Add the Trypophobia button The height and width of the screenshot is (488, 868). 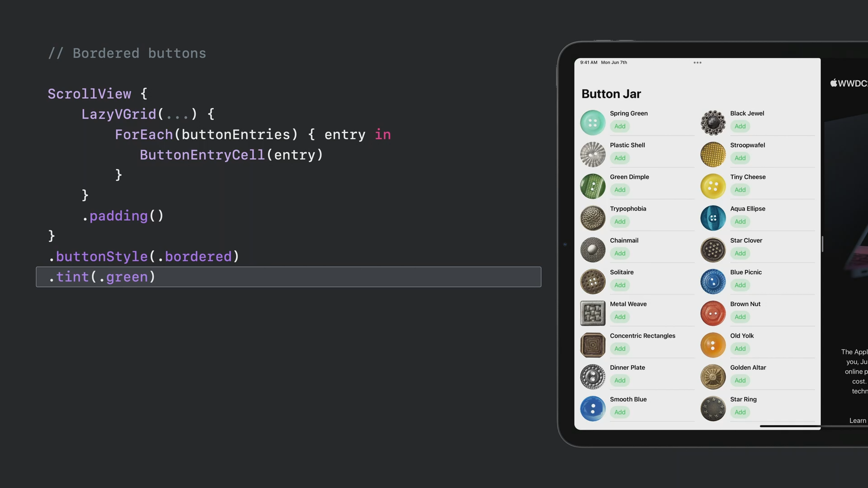point(620,221)
